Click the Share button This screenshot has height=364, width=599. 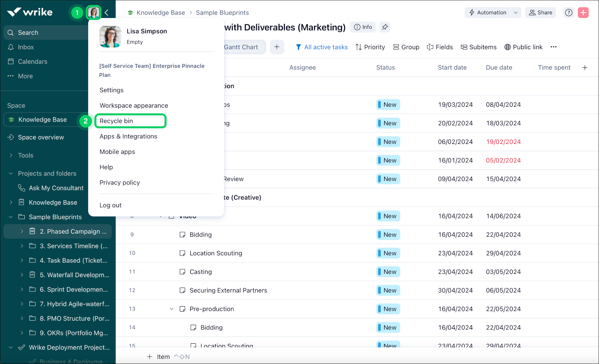click(540, 12)
